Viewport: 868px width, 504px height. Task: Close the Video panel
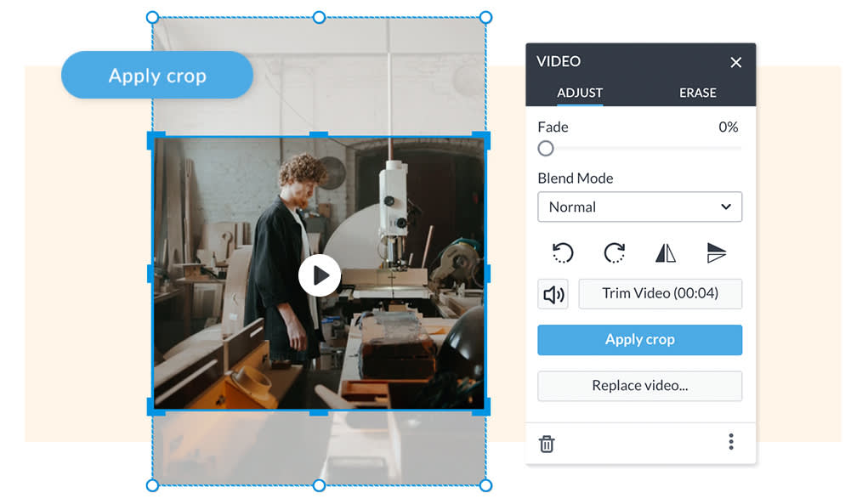point(735,63)
